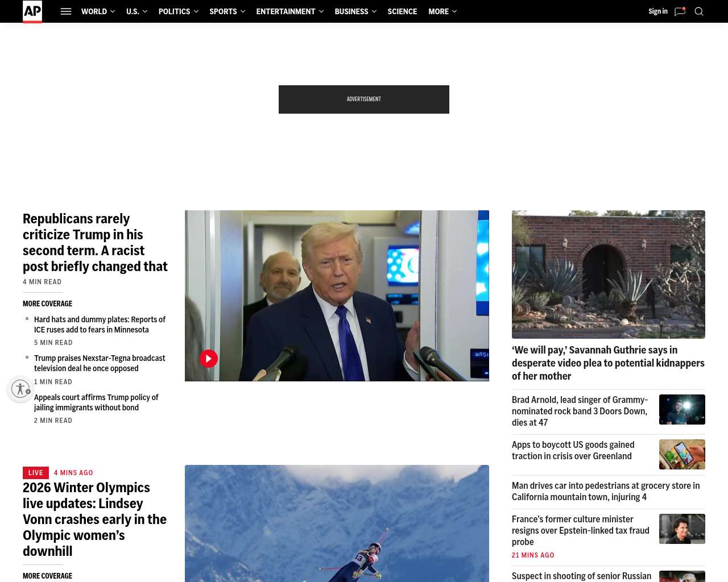728x582 pixels.
Task: Open the desert brick house photo
Action: click(x=608, y=275)
